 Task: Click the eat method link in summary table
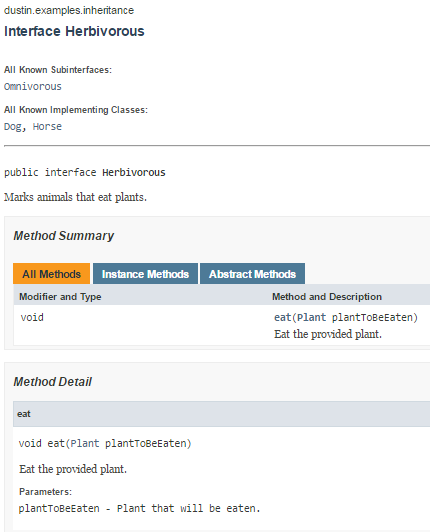282,318
